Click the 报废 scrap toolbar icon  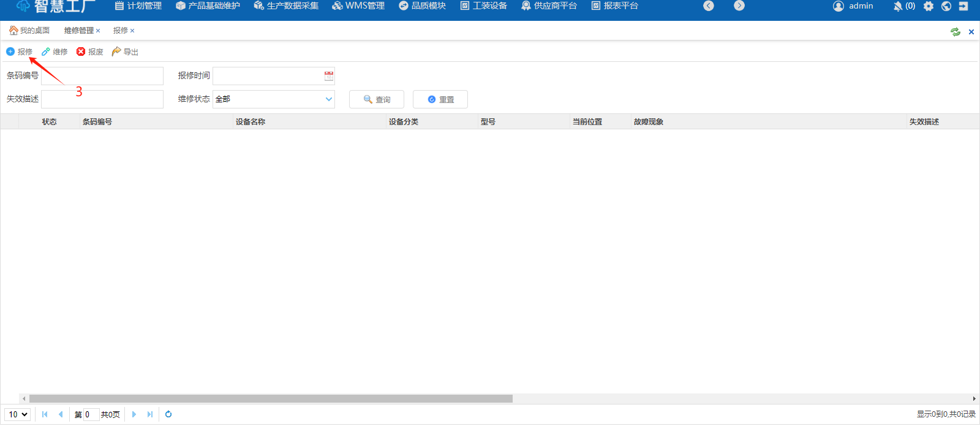(x=81, y=52)
